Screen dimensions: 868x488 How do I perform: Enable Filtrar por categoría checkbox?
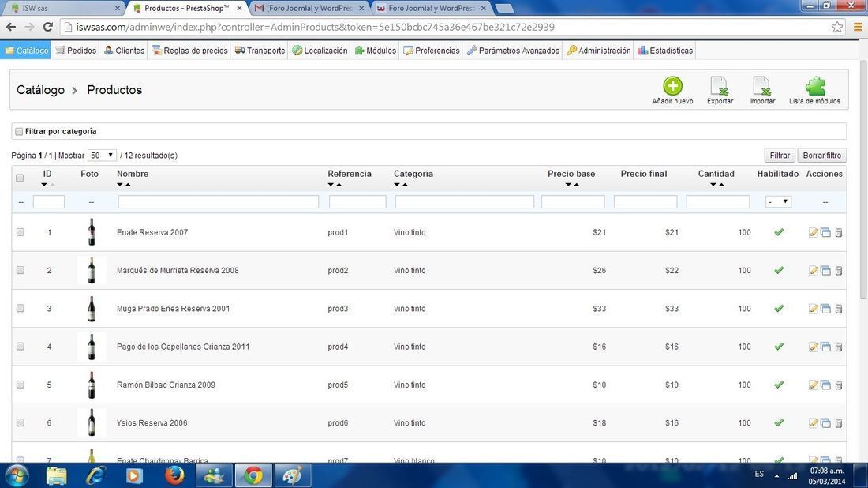20,132
